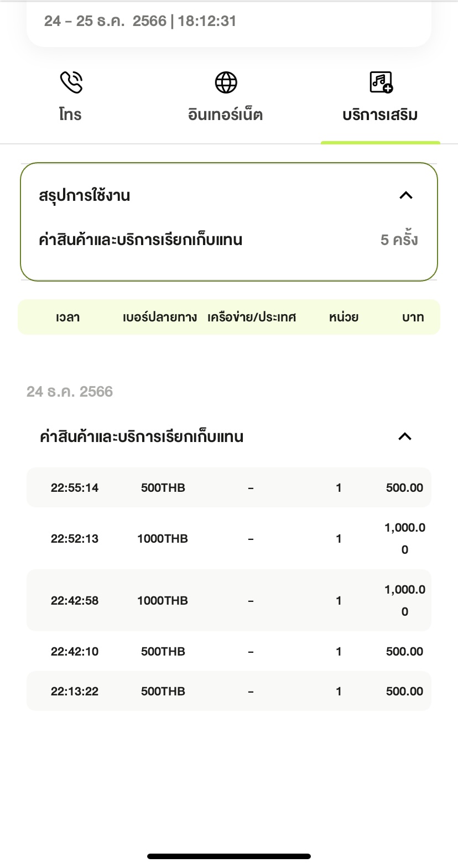Select the 22:52:13 1000THB transaction row

point(229,538)
